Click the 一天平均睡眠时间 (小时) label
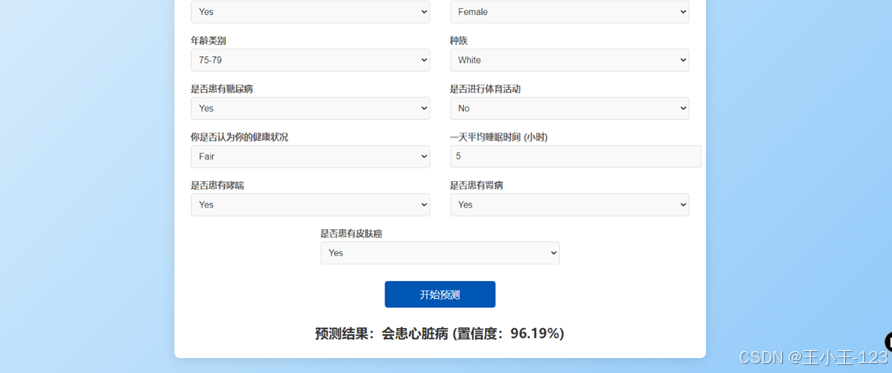Viewport: 892px width, 373px height. (499, 138)
